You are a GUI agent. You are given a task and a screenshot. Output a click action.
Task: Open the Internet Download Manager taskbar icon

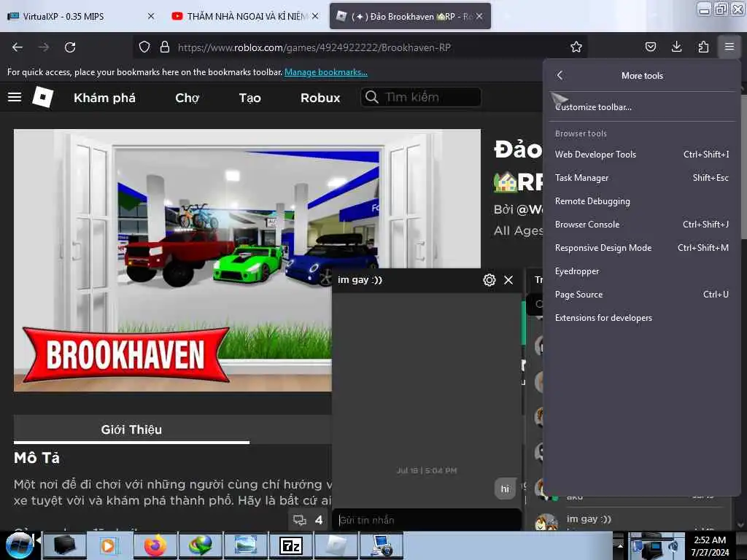pyautogui.click(x=201, y=545)
